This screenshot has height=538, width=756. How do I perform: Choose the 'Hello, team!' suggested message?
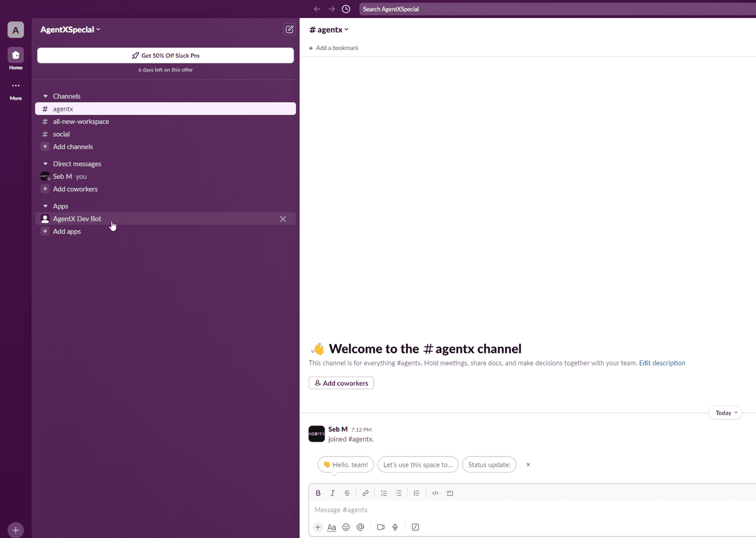point(345,465)
